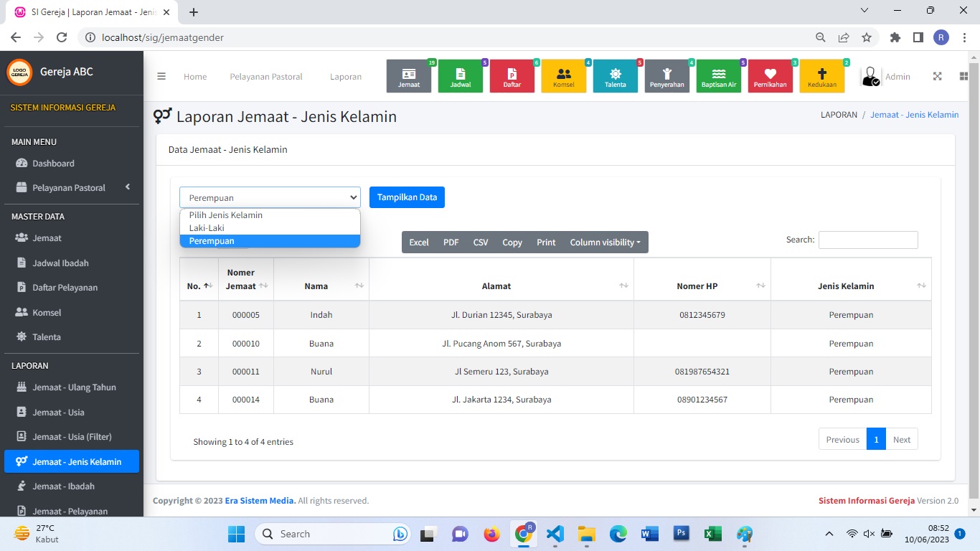Image resolution: width=980 pixels, height=551 pixels.
Task: Expand Pelayanan Pastoral sidebar menu
Action: click(70, 188)
